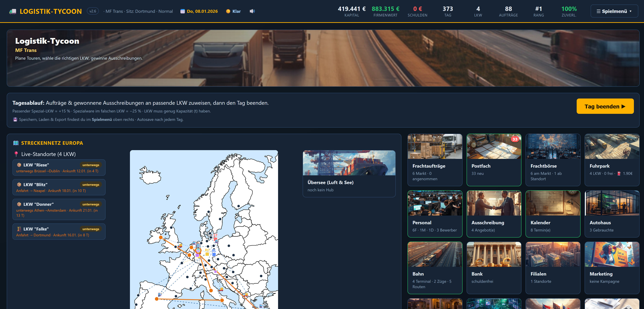Click the pin icon beside Live-Standorte
The height and width of the screenshot is (309, 644).
coord(16,154)
